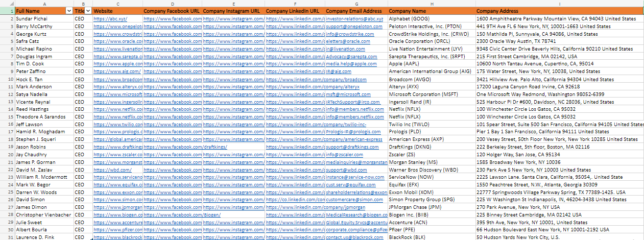Select the 2300 Oracle Way Austin address cell
Viewport: 644px width, 240px height.
[x=559, y=41]
